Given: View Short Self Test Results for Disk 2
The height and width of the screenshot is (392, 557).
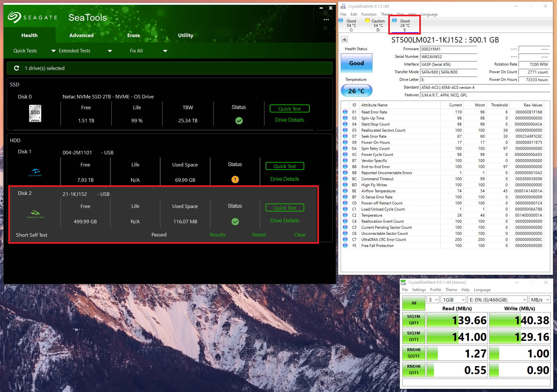Looking at the screenshot, I should (218, 235).
